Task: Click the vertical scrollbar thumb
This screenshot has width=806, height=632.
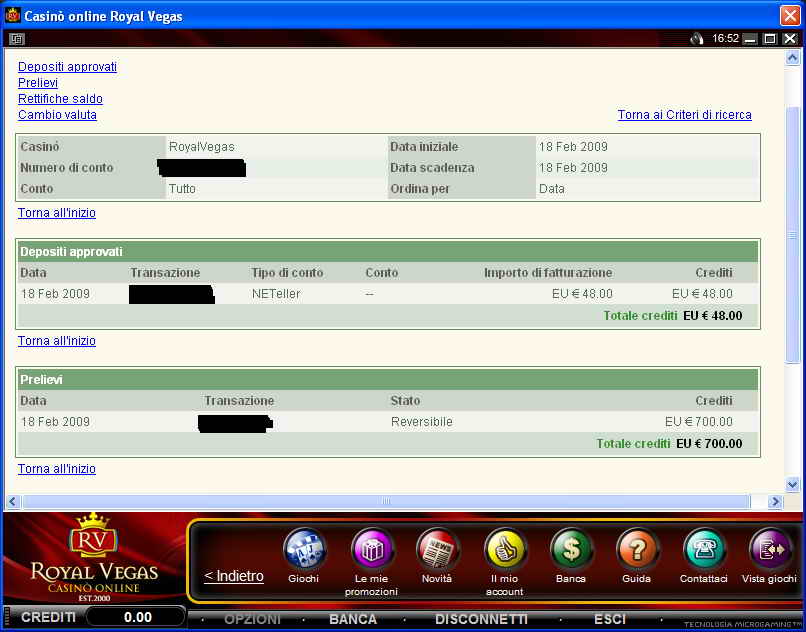Action: pyautogui.click(x=792, y=234)
